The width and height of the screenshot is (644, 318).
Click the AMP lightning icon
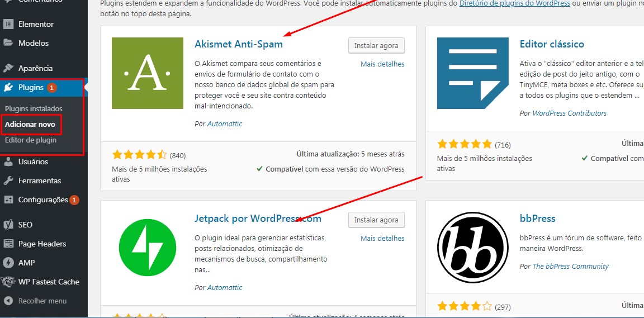tap(8, 263)
